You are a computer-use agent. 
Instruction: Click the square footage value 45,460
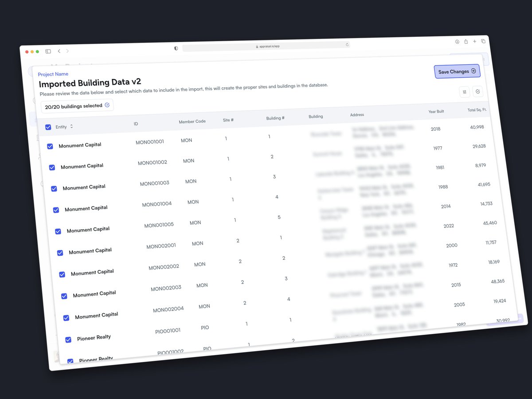(490, 223)
